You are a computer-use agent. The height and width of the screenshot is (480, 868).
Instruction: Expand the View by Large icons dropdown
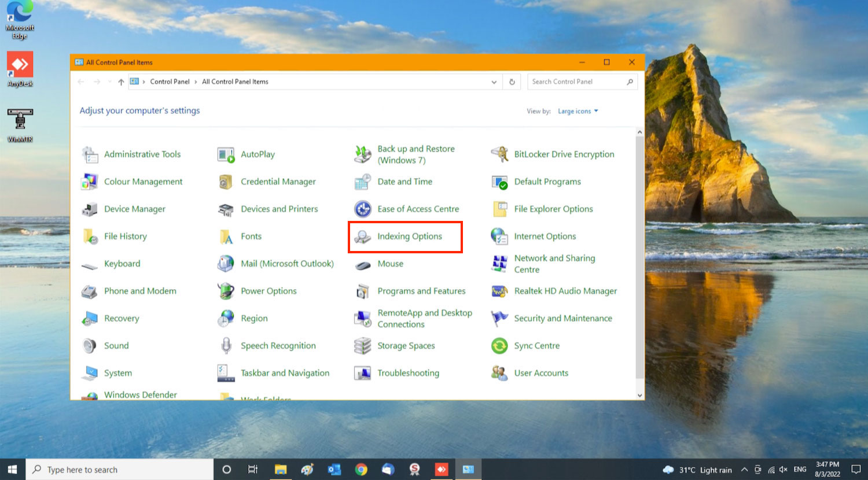[578, 111]
